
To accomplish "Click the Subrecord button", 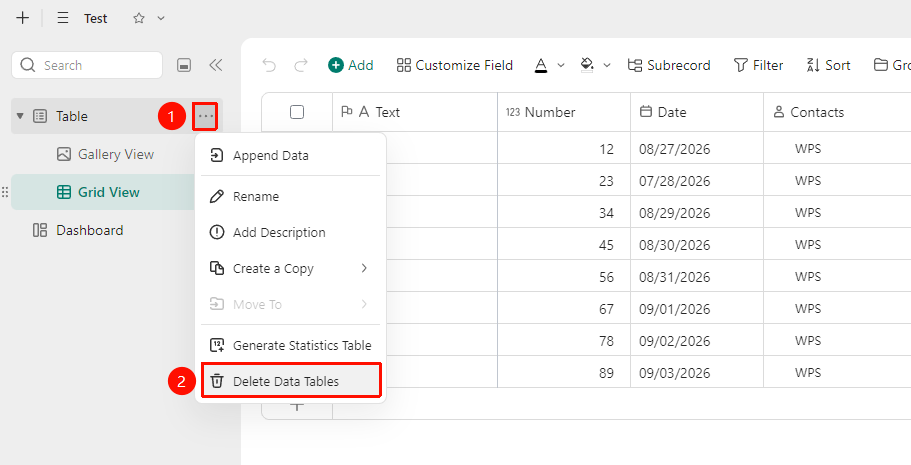I will coord(669,65).
